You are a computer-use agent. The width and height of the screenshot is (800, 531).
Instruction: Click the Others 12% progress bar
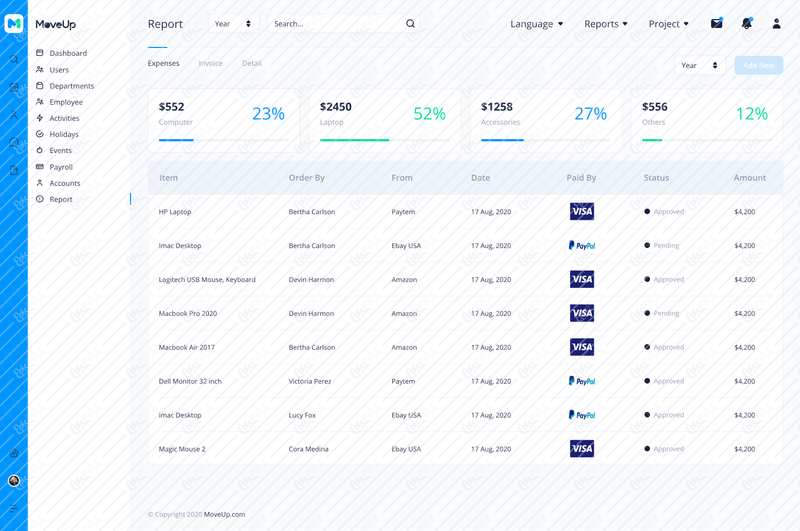click(x=707, y=140)
